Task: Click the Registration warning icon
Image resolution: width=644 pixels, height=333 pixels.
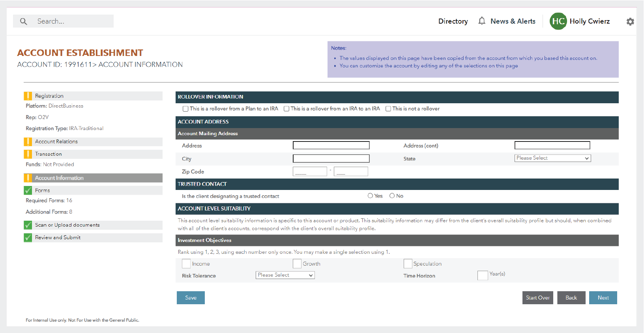Action: [28, 96]
